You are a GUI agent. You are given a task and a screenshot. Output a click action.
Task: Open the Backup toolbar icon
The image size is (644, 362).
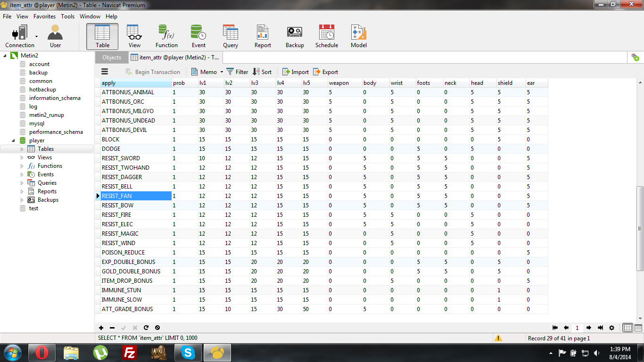pos(295,37)
